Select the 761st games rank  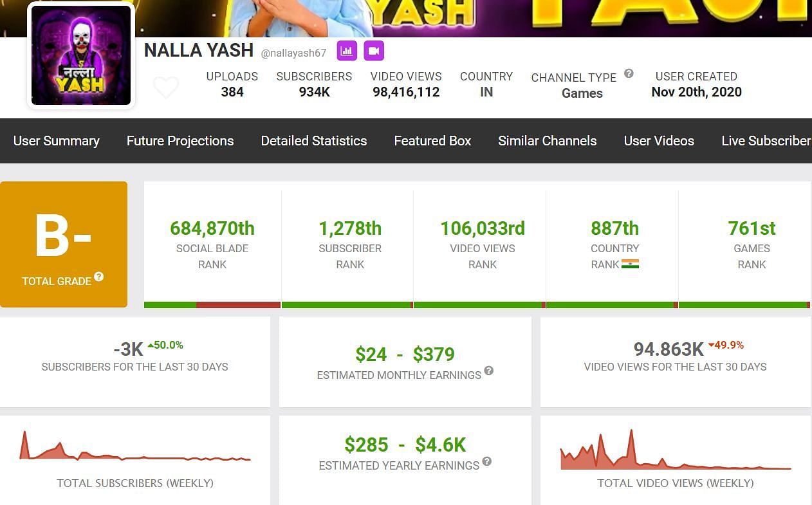click(x=752, y=228)
